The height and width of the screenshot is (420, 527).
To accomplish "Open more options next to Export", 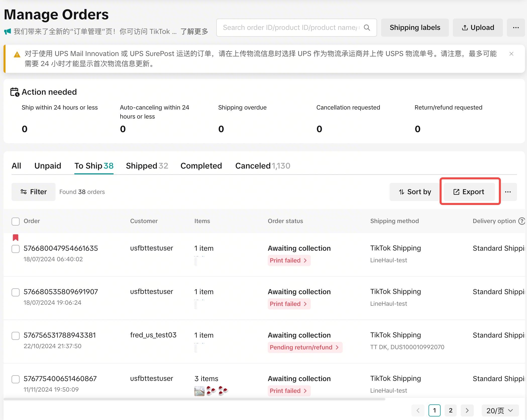I will point(508,192).
